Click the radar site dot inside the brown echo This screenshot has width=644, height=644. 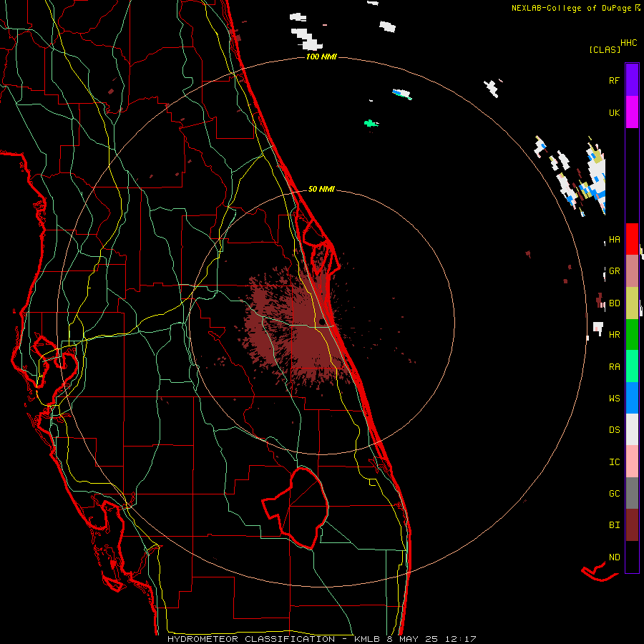click(321, 321)
